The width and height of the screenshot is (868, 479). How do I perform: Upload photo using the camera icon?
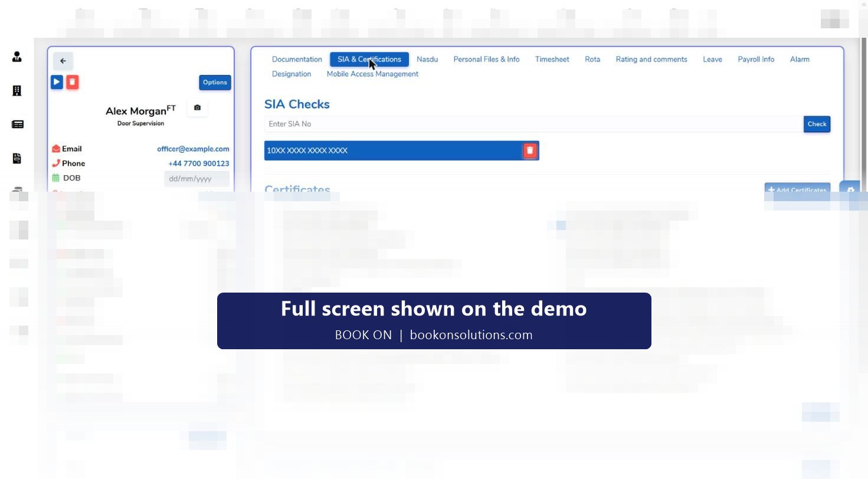click(x=197, y=108)
